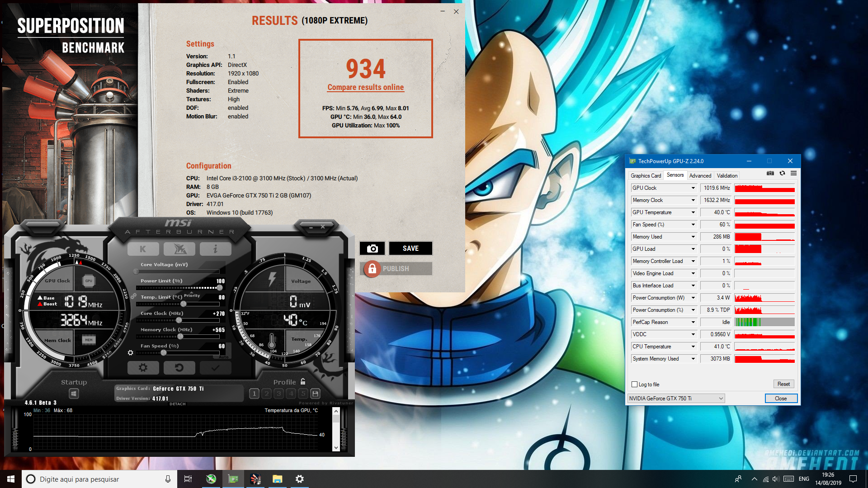Toggle power and temp limit link icon

[133, 296]
